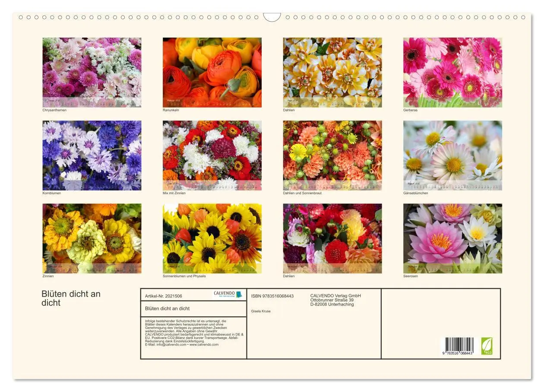Select the Sonnenblumen und Physalis image

pyautogui.click(x=212, y=238)
